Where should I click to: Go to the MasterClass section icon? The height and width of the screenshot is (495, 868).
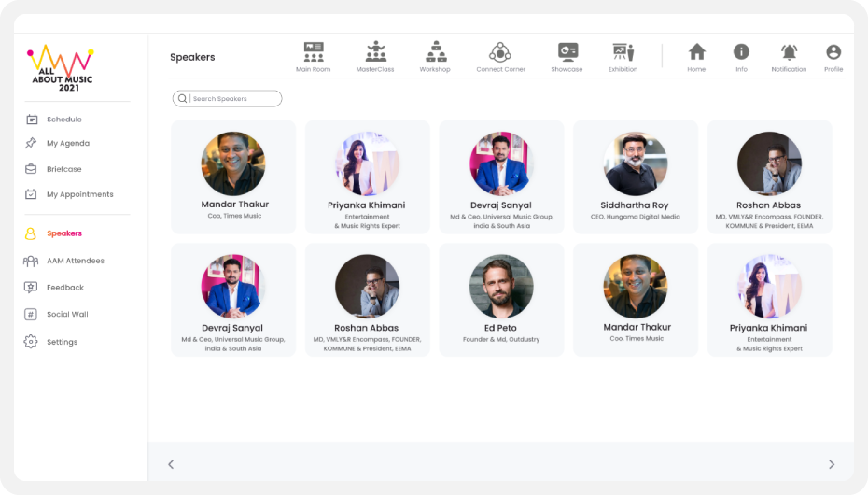coord(375,52)
